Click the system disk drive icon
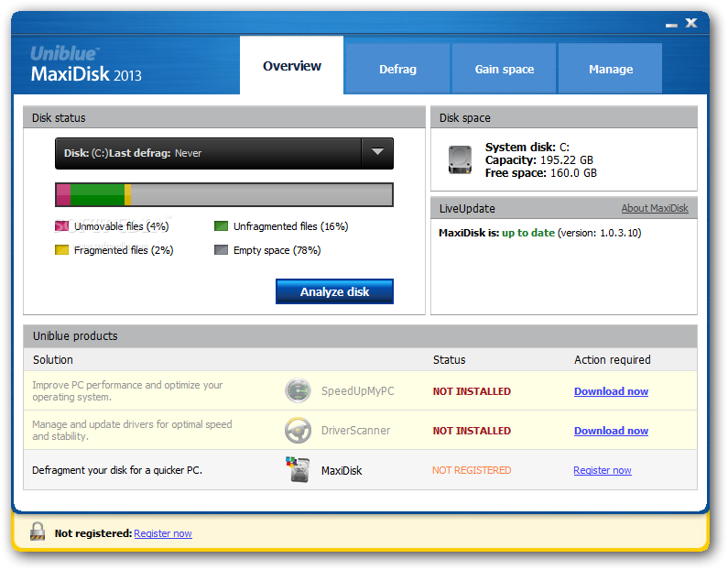 click(x=460, y=159)
